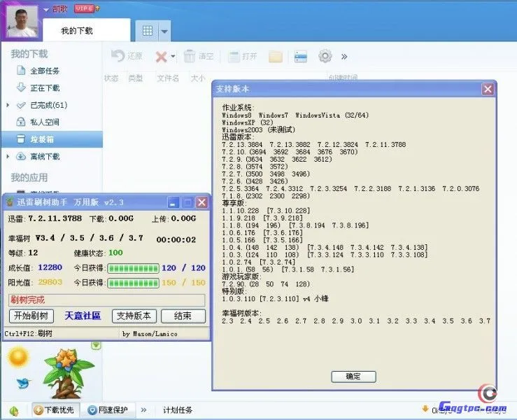Open 私人空间 in the sidebar

(x=45, y=122)
